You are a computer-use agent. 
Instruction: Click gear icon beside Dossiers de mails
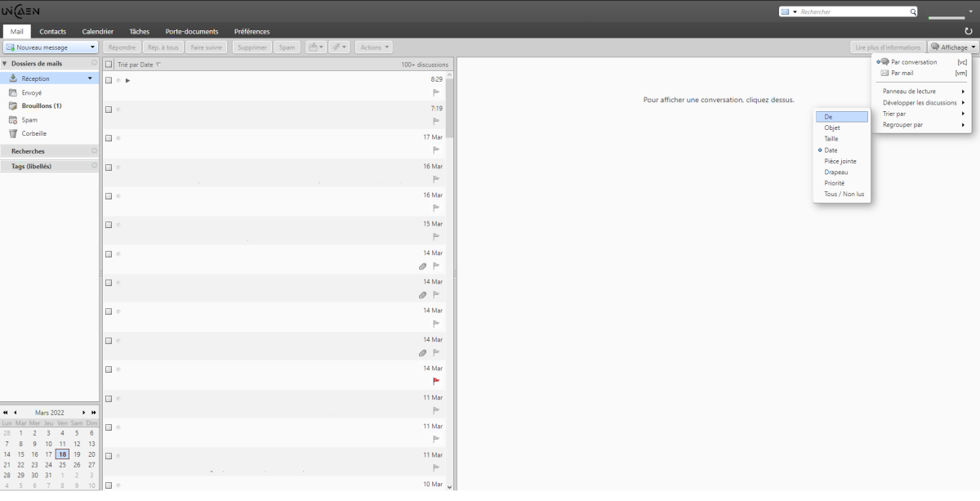94,63
